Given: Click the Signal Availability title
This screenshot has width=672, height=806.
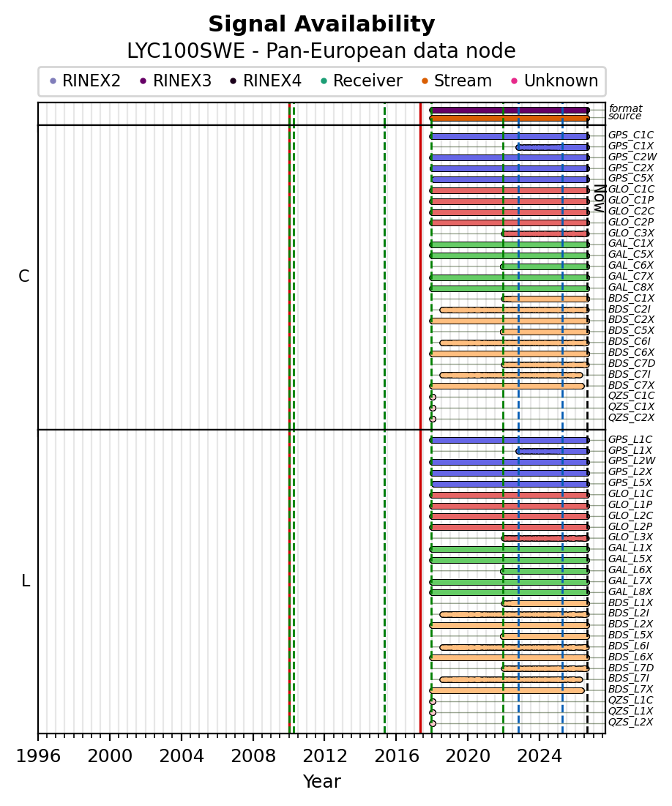Looking at the screenshot, I should click(x=322, y=24).
